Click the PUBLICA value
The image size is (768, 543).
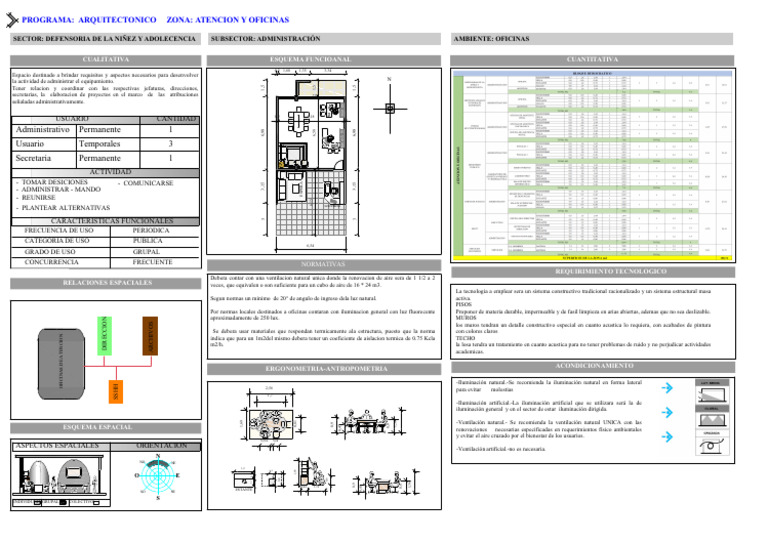coord(148,241)
